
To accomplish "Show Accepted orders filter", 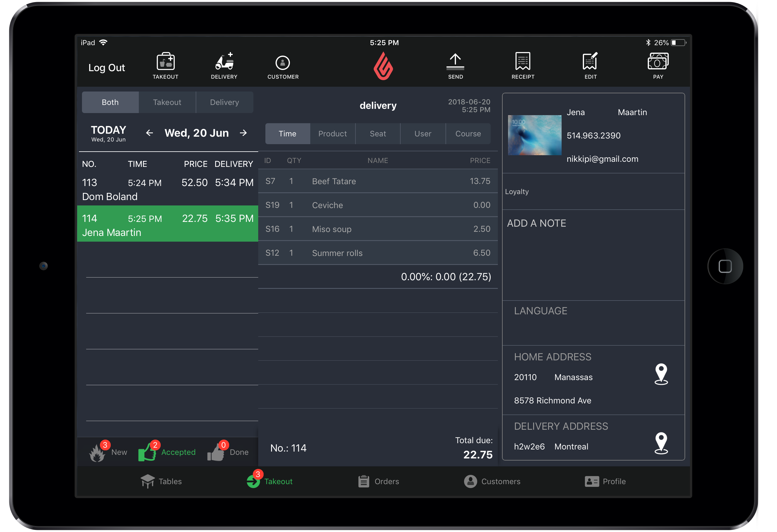I will coord(167,452).
